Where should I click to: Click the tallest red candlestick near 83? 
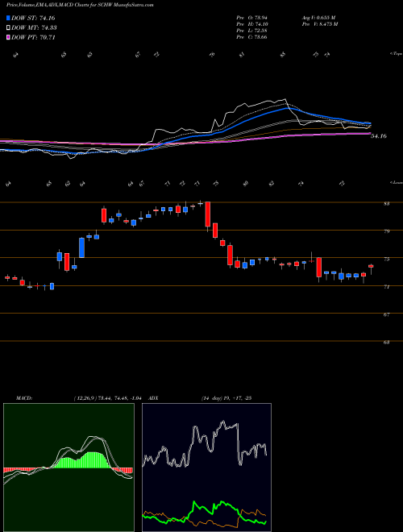click(208, 214)
